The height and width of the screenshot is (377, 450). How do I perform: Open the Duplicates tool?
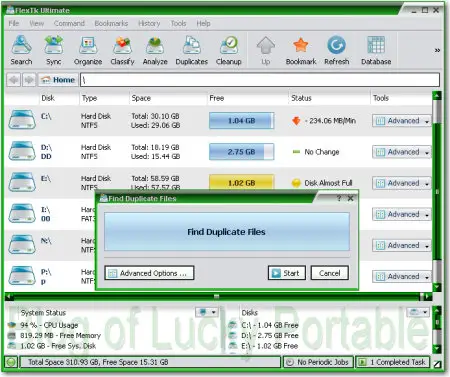192,50
